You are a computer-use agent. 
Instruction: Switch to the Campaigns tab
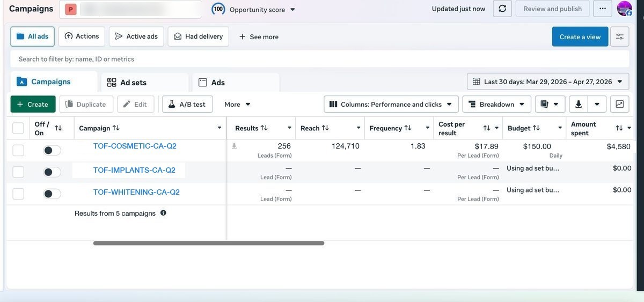coord(54,82)
